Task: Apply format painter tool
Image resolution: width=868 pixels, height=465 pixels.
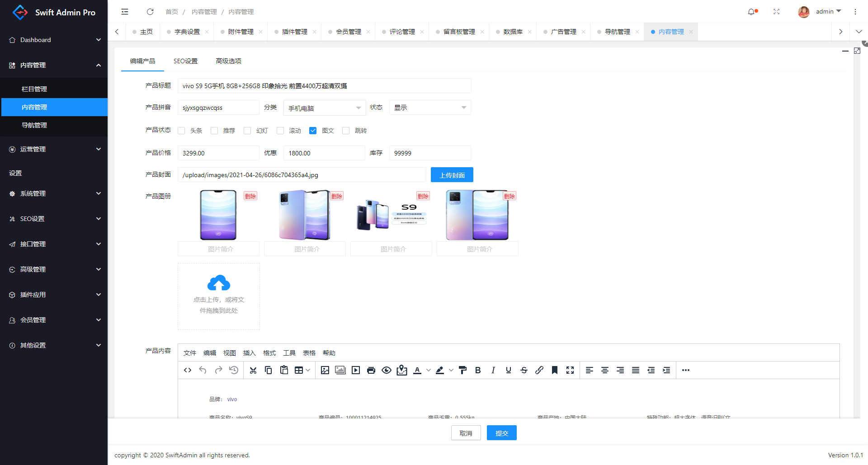Action: coord(462,370)
